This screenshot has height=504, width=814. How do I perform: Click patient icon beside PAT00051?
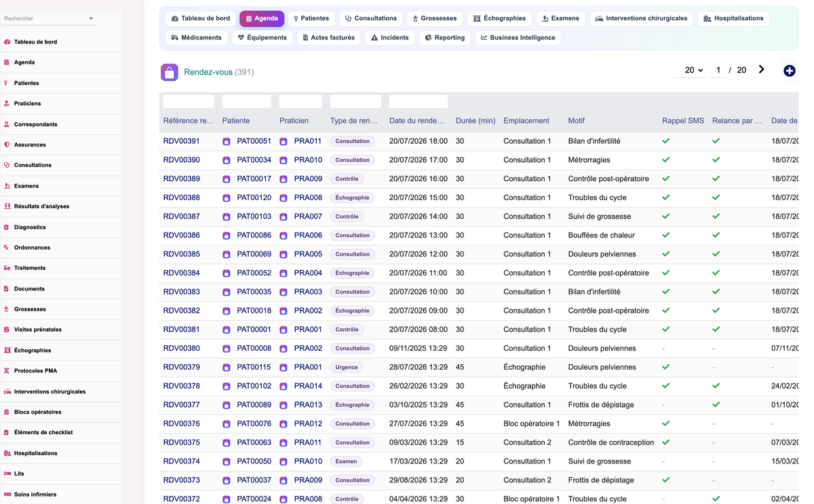[x=227, y=142]
